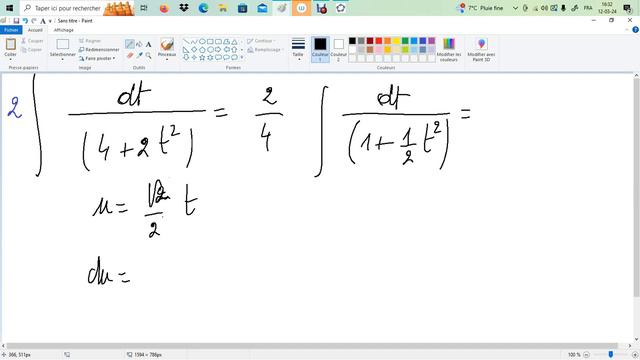Pick the orange color swatch
Screen dimensions: 640x360
tap(387, 40)
